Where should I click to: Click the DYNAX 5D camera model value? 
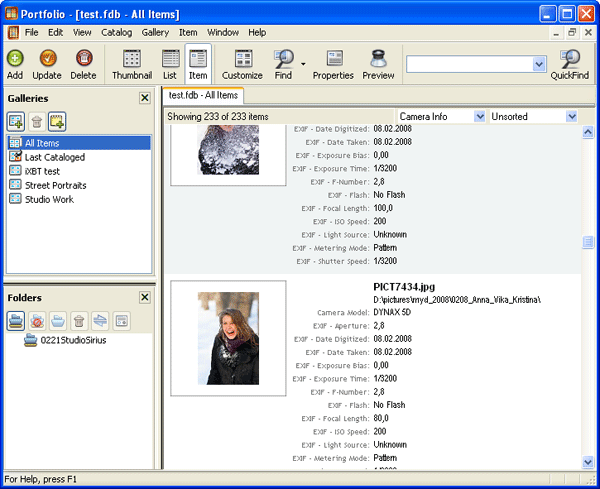coord(392,312)
